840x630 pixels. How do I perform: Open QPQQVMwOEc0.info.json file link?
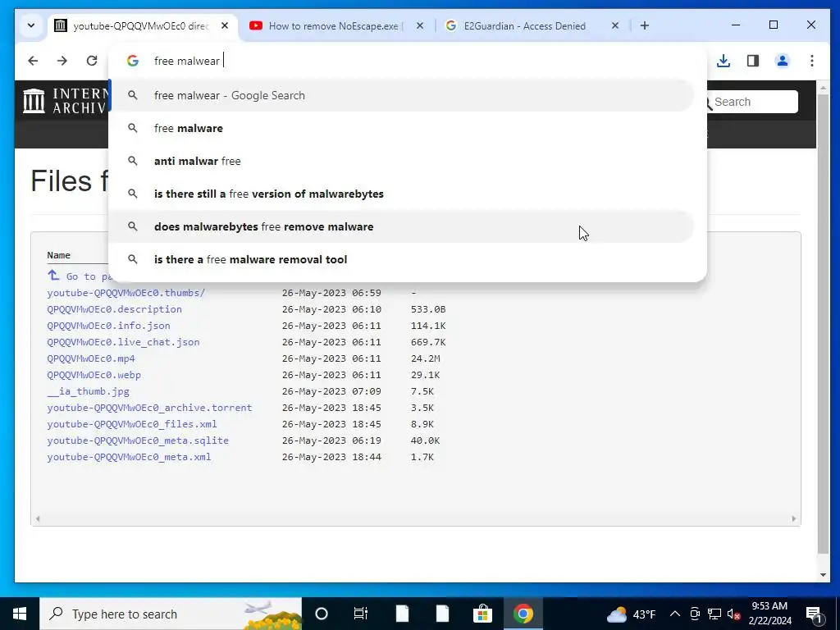click(x=109, y=326)
